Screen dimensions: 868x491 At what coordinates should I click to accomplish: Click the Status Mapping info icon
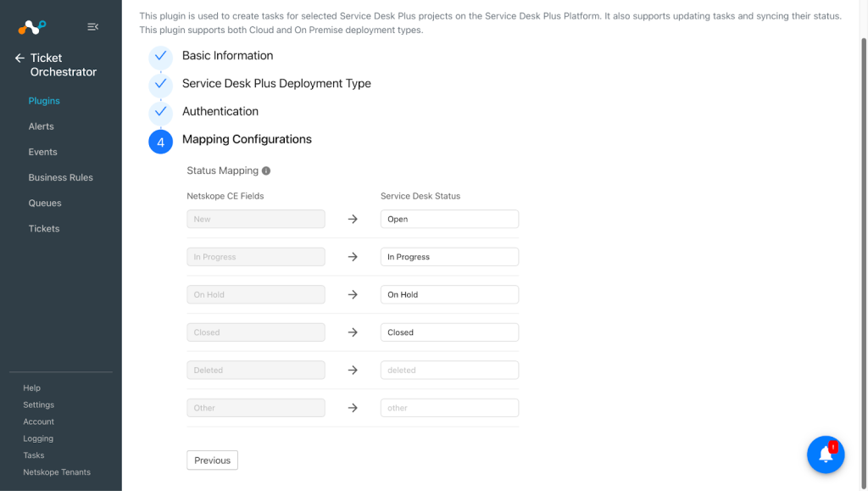pos(266,170)
